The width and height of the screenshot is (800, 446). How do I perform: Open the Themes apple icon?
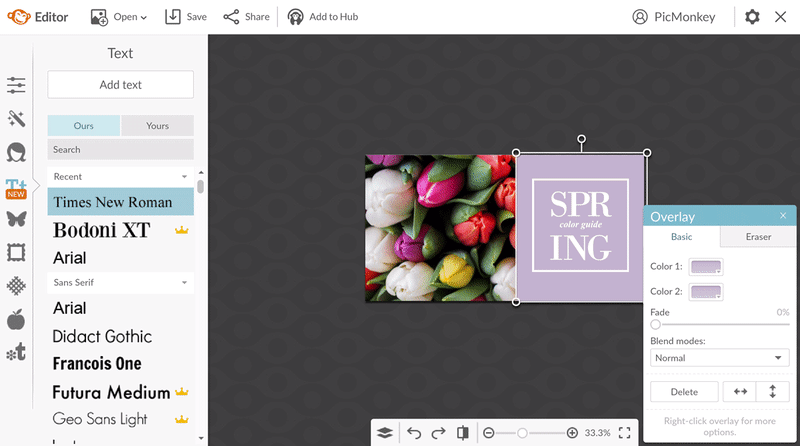point(16,319)
